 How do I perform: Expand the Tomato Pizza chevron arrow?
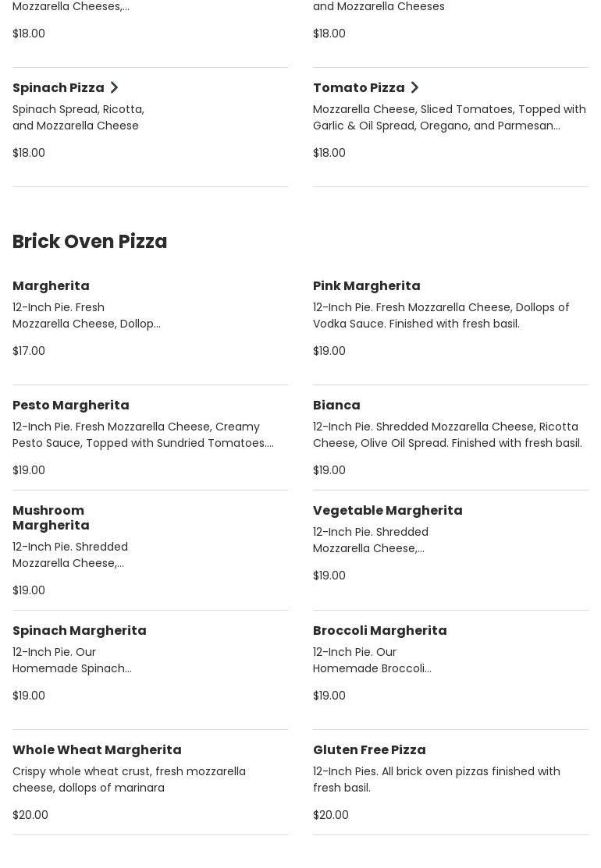(x=414, y=87)
